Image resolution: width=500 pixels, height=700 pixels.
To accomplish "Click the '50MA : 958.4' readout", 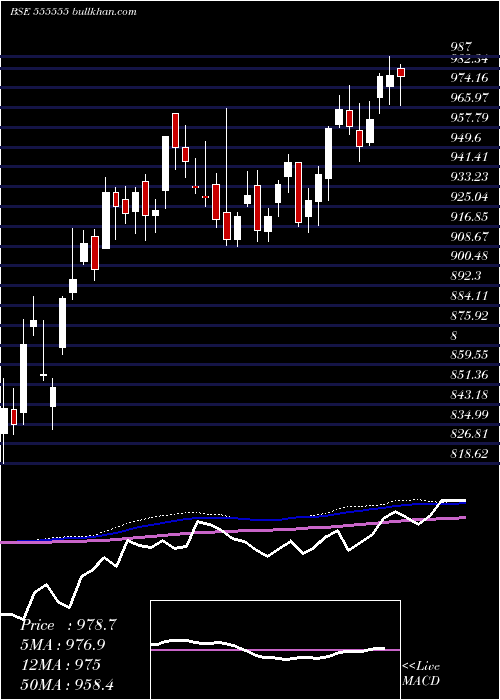I will click(69, 685).
